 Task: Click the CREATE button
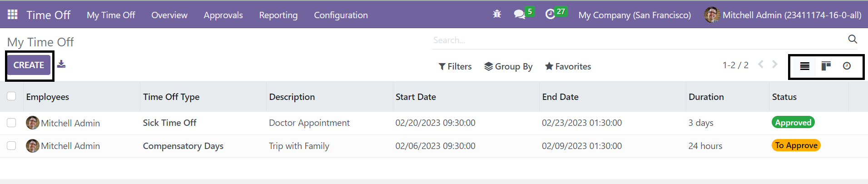[29, 65]
